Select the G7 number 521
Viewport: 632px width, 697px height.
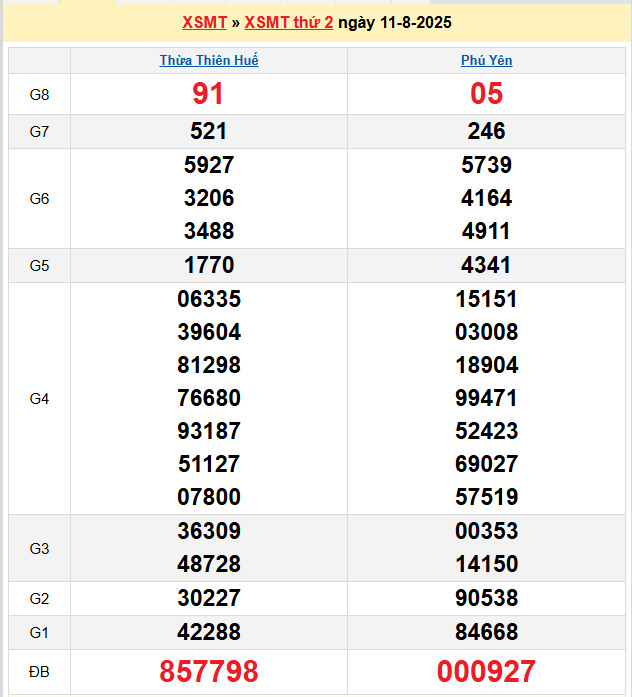(x=208, y=131)
